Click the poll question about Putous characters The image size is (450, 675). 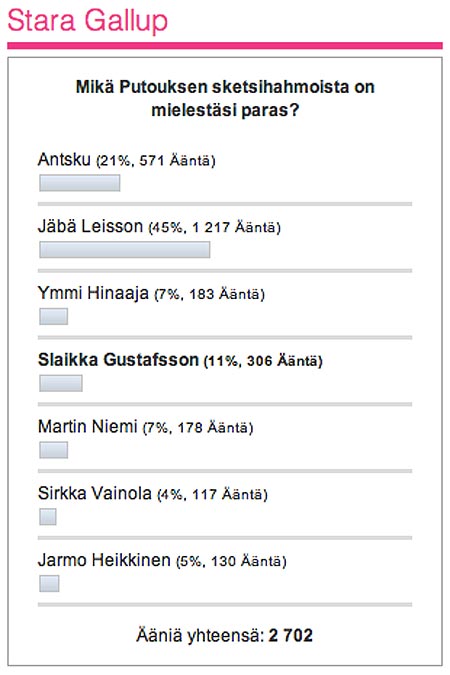pyautogui.click(x=225, y=99)
